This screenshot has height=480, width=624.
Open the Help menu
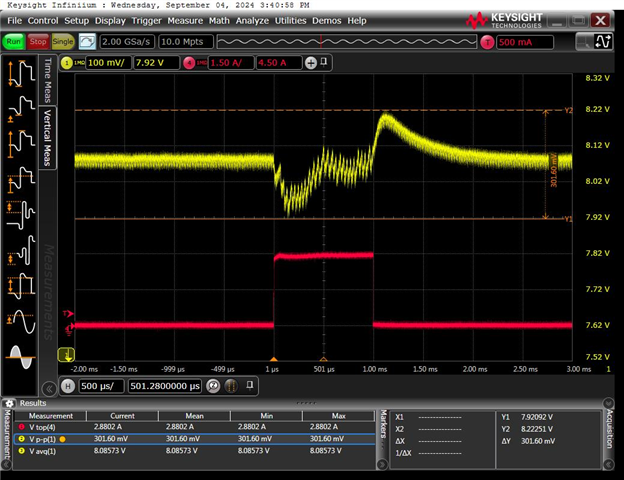point(357,21)
